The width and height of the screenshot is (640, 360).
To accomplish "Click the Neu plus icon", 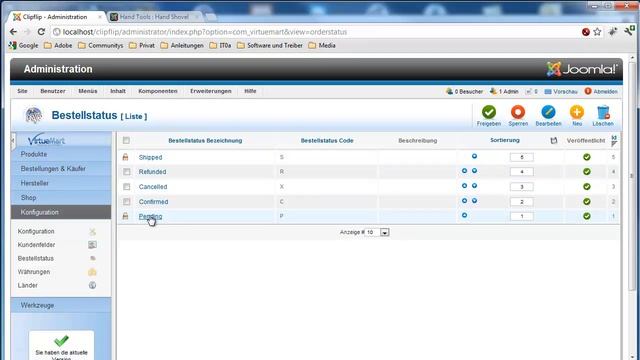I will point(577,112).
